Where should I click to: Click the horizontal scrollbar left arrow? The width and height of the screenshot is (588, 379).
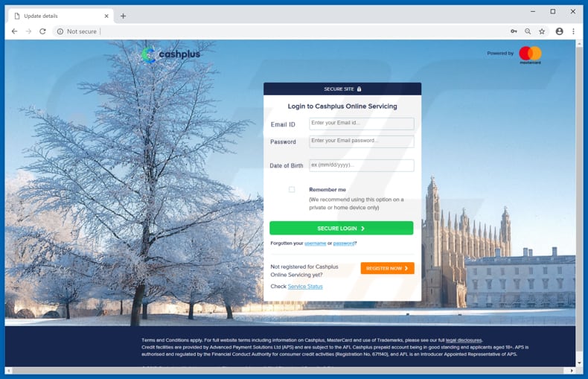pos(9,371)
